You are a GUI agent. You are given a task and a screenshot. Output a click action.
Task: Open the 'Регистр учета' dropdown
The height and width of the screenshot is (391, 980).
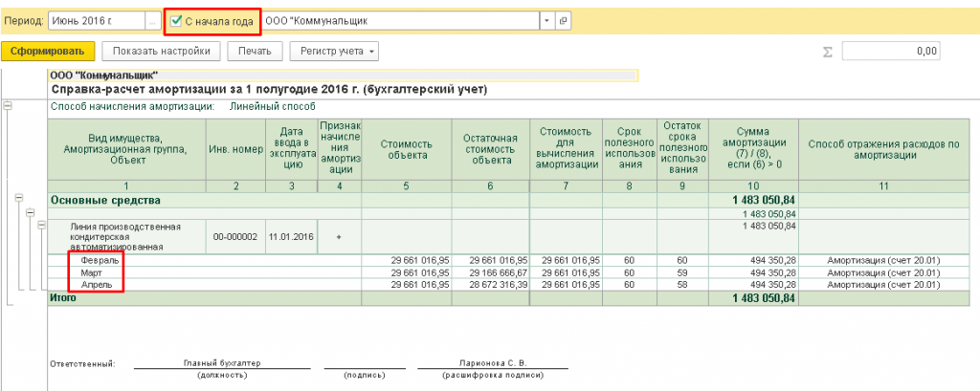tap(334, 52)
